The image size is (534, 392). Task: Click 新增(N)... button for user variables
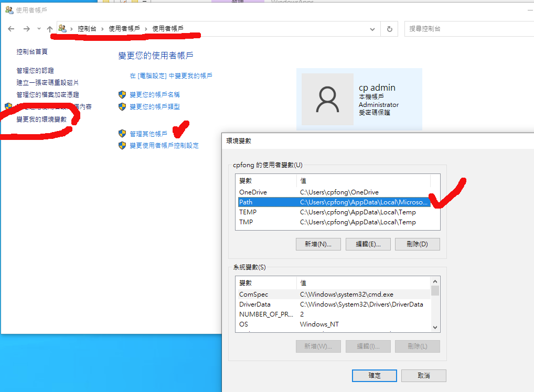tap(318, 244)
